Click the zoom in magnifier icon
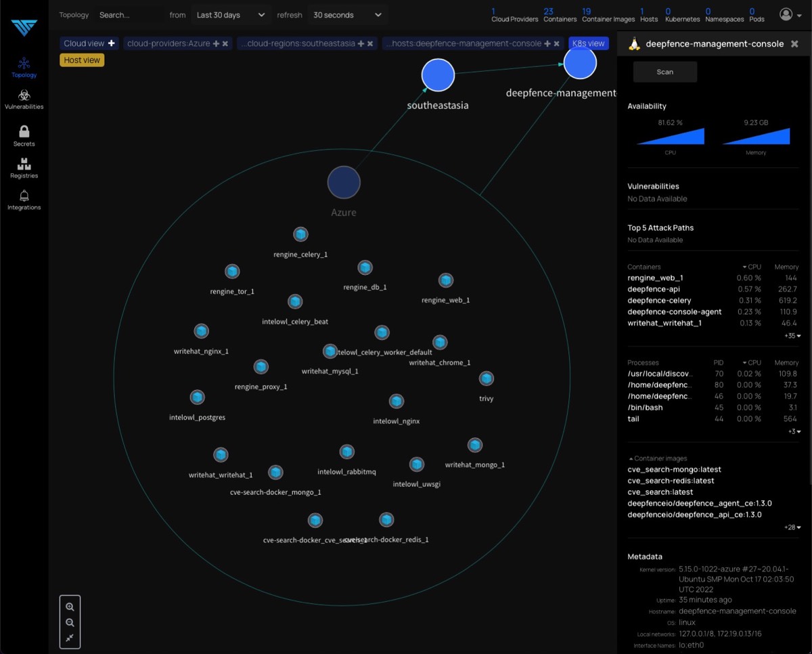812x654 pixels. pyautogui.click(x=70, y=607)
